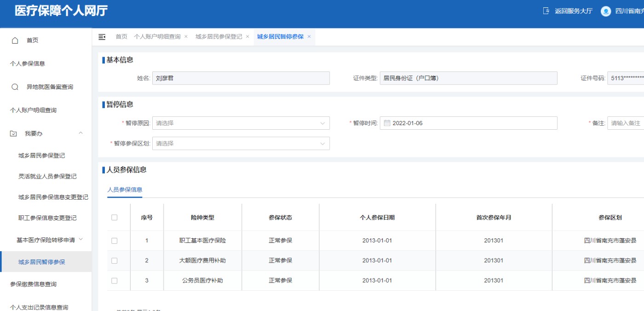This screenshot has width=644, height=311.
Task: Check the box for 大额医疗费用补助 row
Action: point(115,260)
